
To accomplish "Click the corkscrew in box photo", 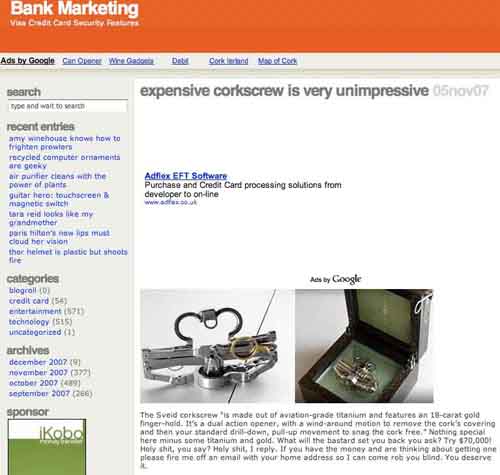I will [x=364, y=346].
